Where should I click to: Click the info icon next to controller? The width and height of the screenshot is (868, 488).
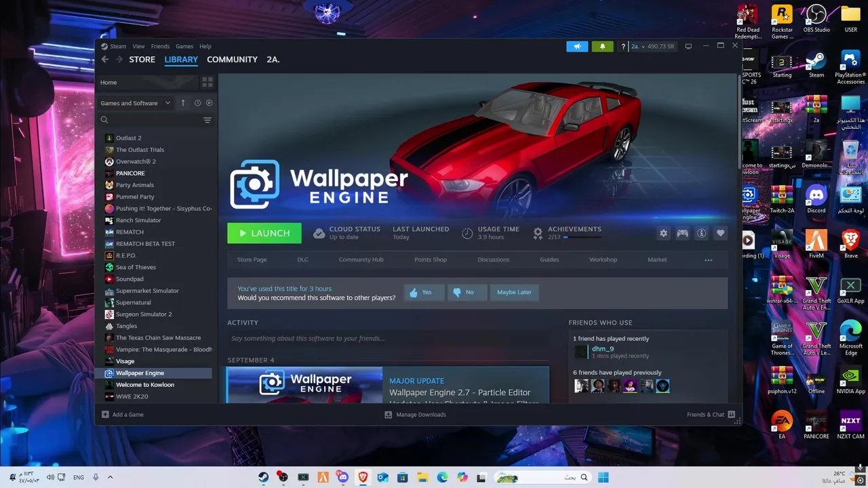701,233
